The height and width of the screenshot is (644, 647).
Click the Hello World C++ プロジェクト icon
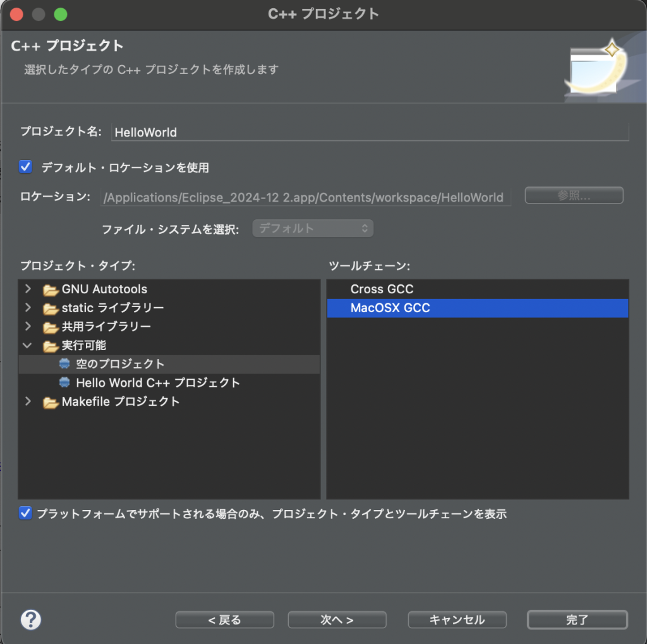(64, 383)
